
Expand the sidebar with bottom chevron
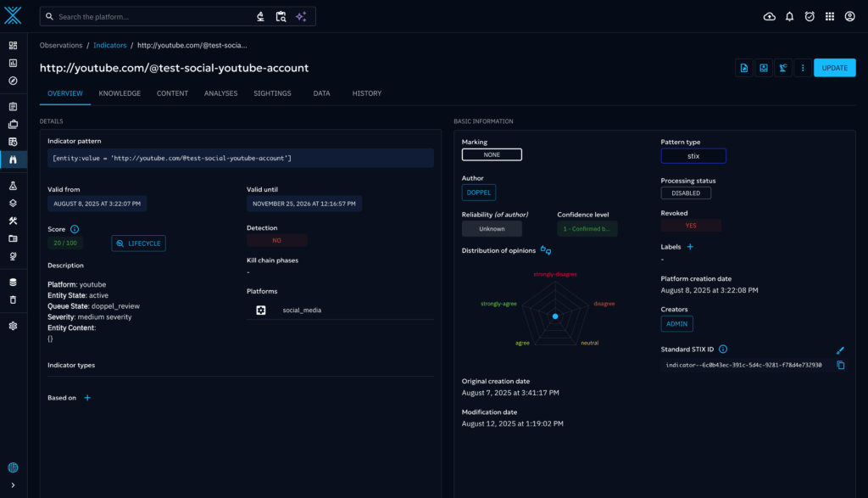tap(13, 485)
